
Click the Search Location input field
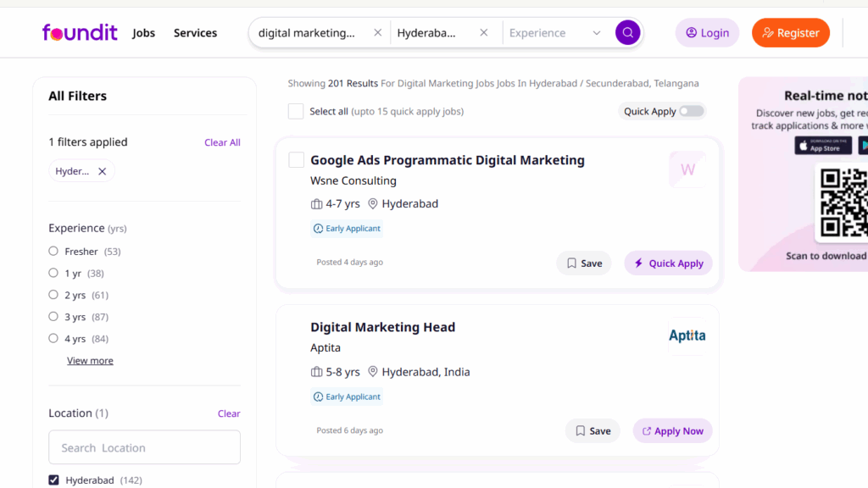(x=144, y=447)
